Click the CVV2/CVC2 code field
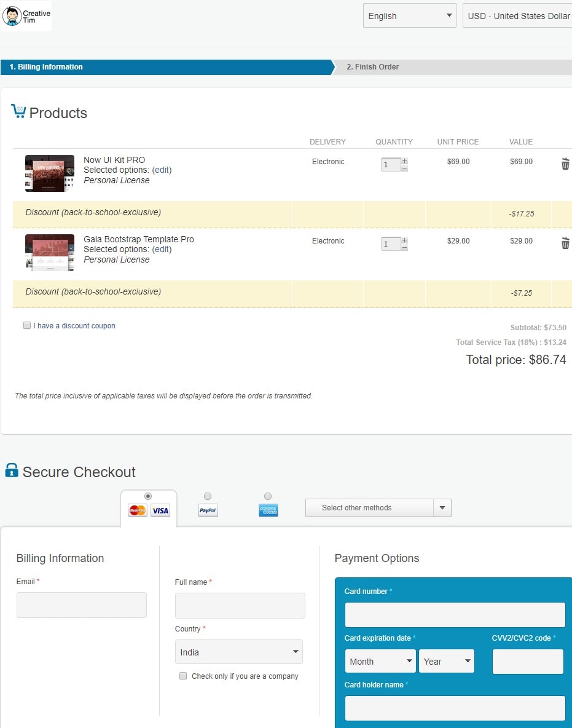572x728 pixels. (x=528, y=662)
